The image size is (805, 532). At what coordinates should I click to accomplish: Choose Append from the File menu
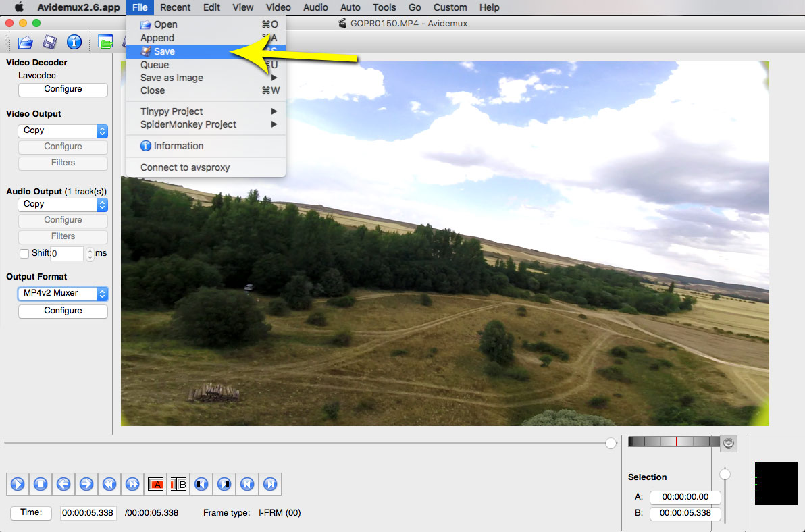click(x=206, y=37)
